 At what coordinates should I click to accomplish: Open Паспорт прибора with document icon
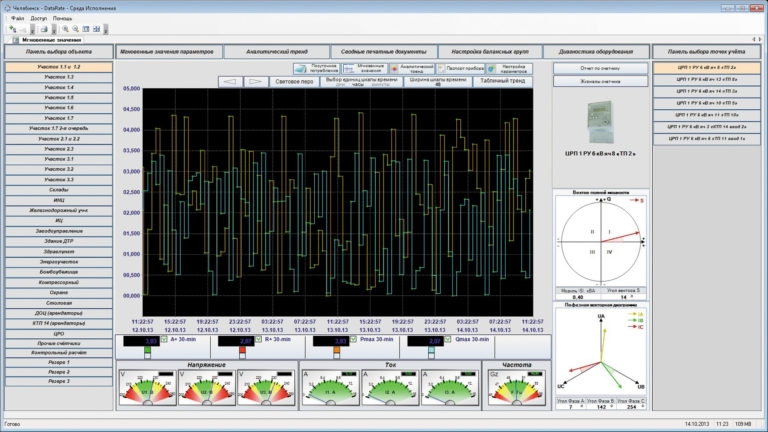point(461,69)
